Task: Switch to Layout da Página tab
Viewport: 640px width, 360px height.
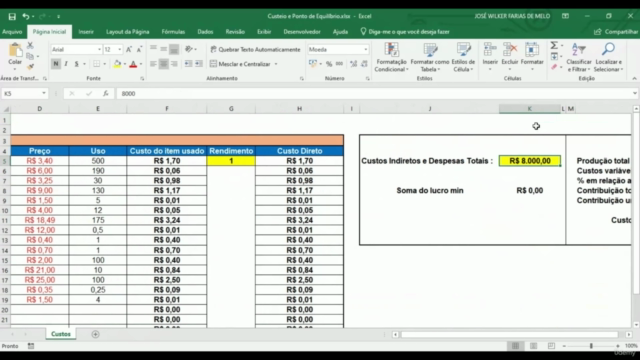Action: (127, 32)
